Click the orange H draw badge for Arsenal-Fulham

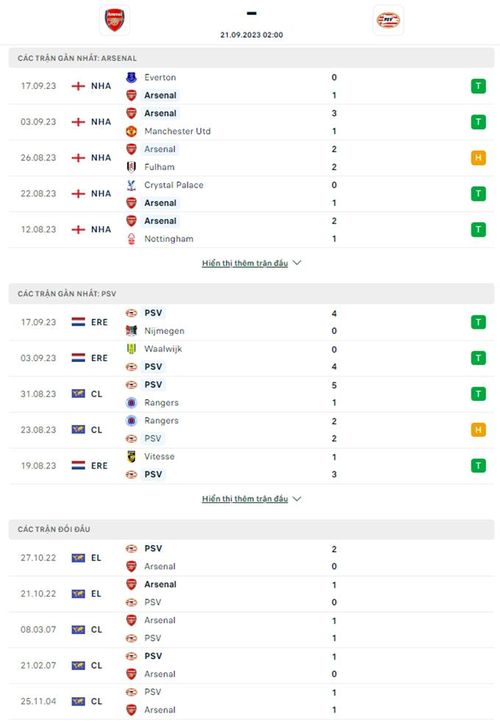pos(478,158)
